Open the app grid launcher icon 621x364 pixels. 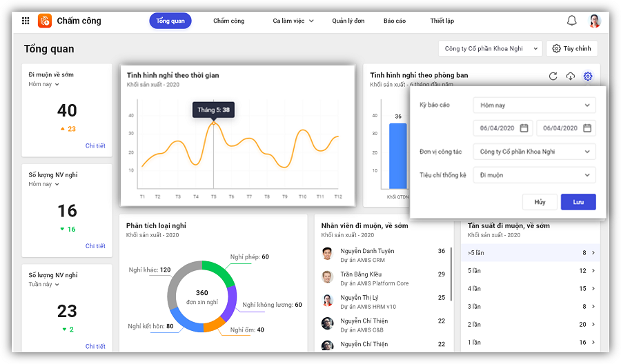(x=26, y=21)
